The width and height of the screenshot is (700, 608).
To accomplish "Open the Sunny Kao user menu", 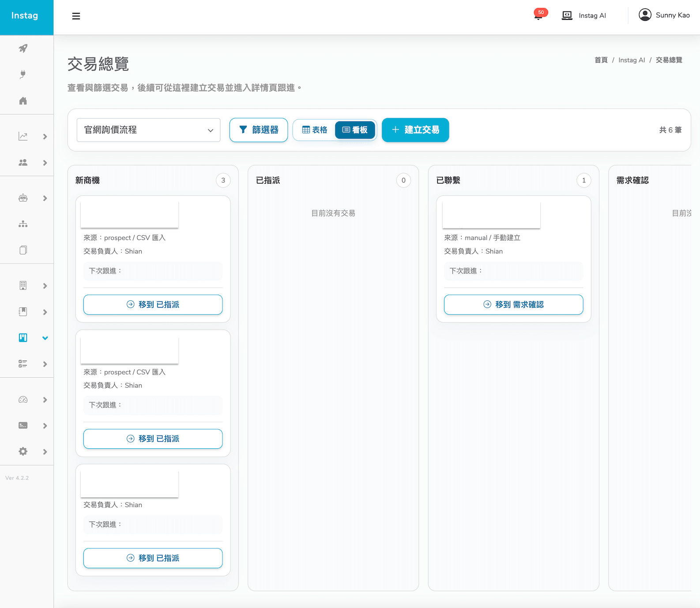I will (x=664, y=15).
